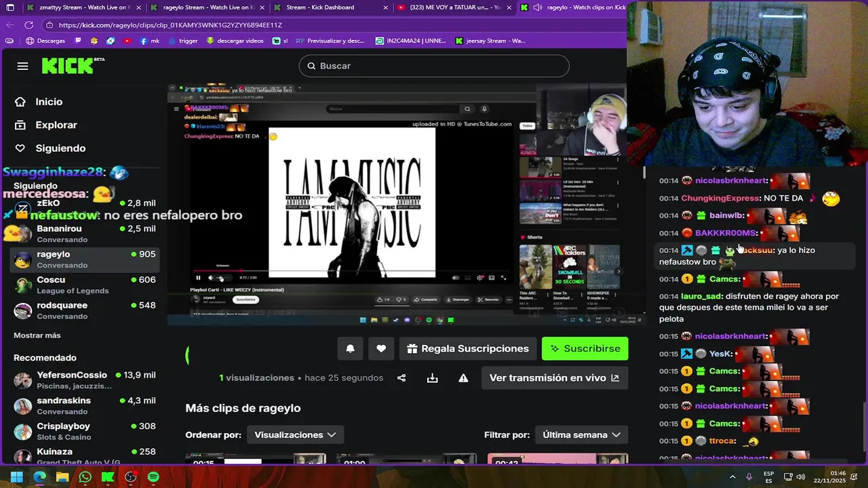Click the notification bell button
Viewport: 868px width, 488px height.
[351, 348]
